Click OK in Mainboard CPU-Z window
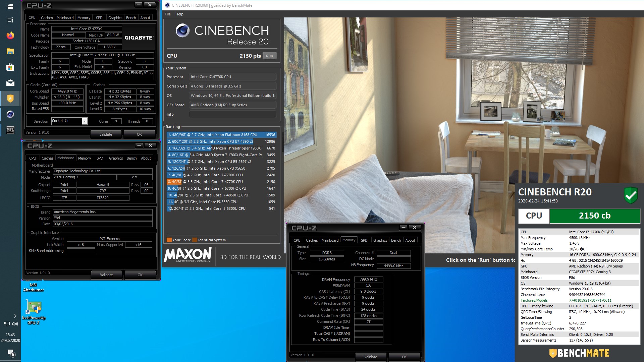Screen dimensions: 644x362 [140, 275]
